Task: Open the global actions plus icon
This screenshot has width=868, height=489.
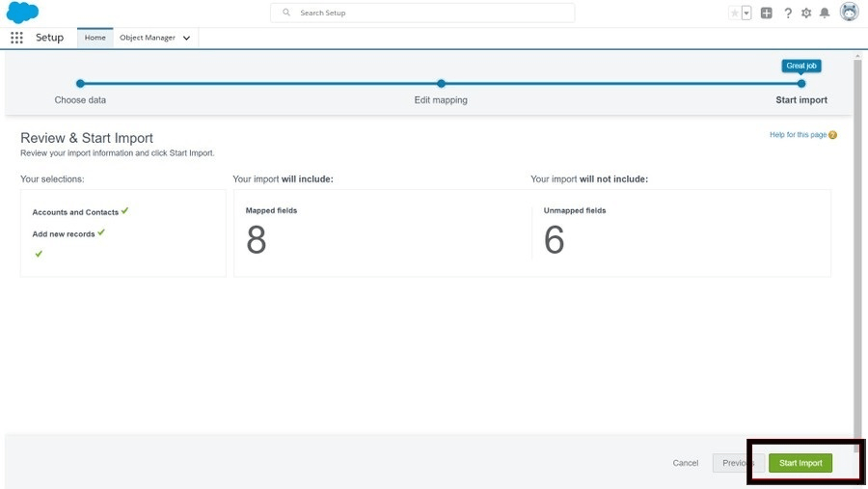Action: point(766,13)
